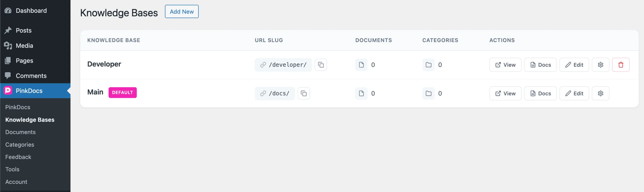This screenshot has width=644, height=192.
Task: Click View for the Developer knowledge base
Action: [505, 65]
